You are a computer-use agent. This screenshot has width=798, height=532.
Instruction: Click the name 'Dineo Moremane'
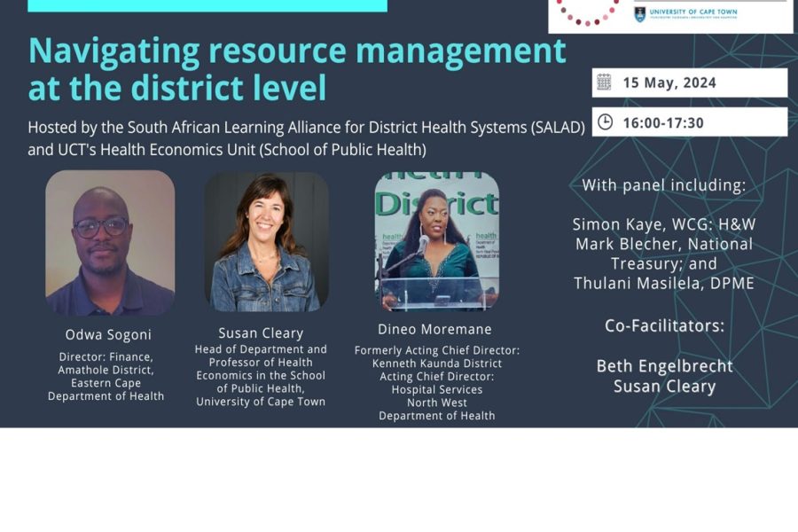pyautogui.click(x=434, y=329)
